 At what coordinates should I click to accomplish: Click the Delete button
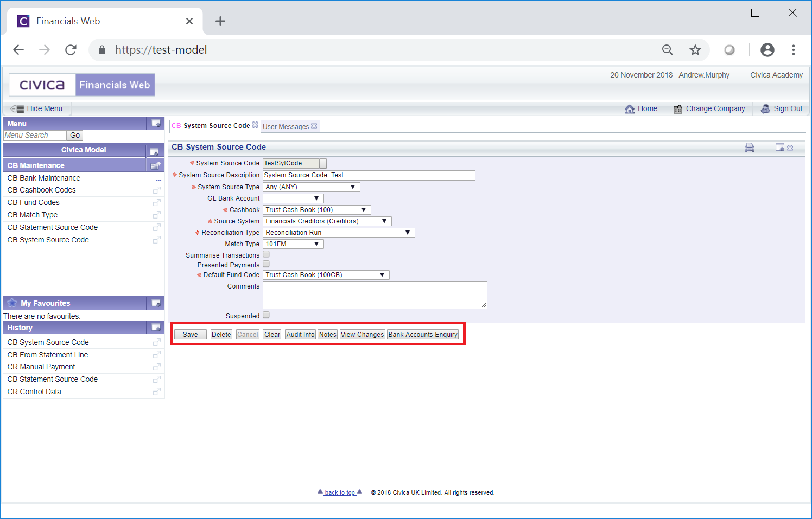[x=221, y=335]
